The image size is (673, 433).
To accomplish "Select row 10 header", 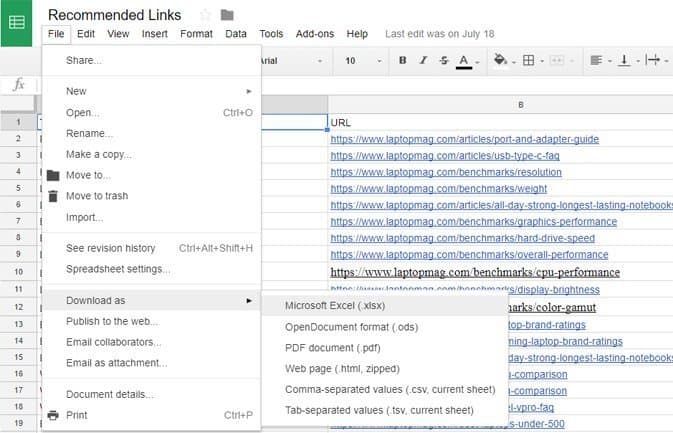I will (x=18, y=272).
